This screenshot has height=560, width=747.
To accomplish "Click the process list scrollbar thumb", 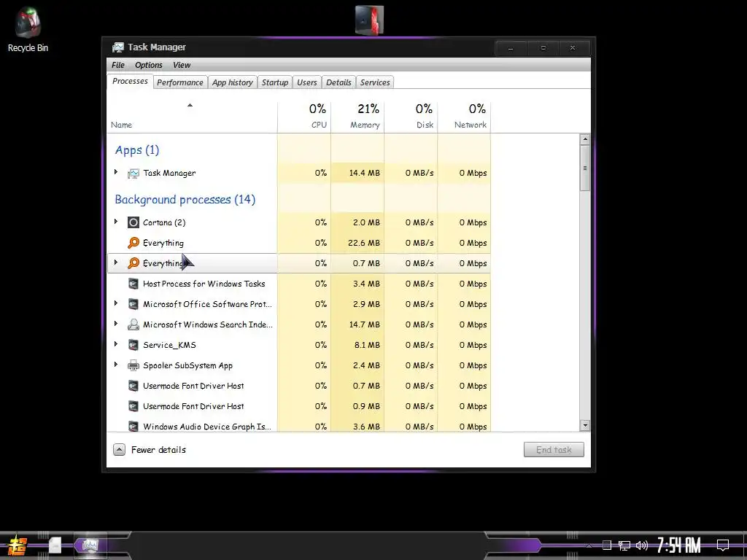I will tap(585, 168).
